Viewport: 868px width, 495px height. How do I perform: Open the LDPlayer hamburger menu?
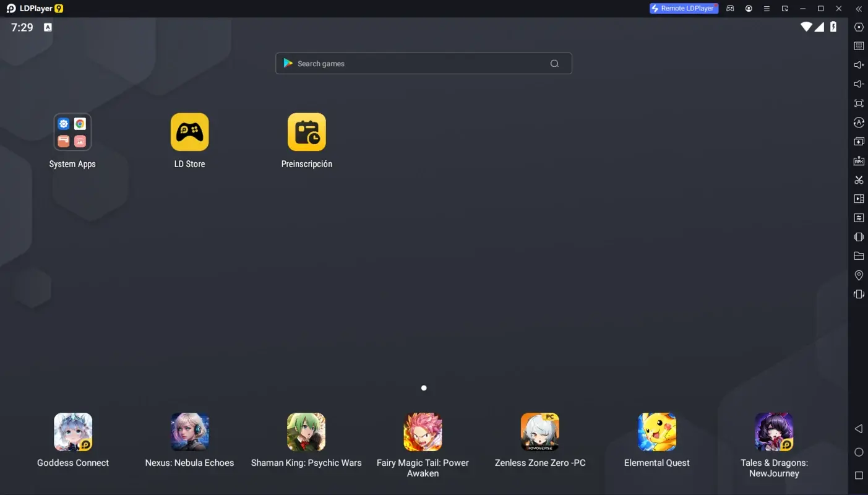click(767, 9)
